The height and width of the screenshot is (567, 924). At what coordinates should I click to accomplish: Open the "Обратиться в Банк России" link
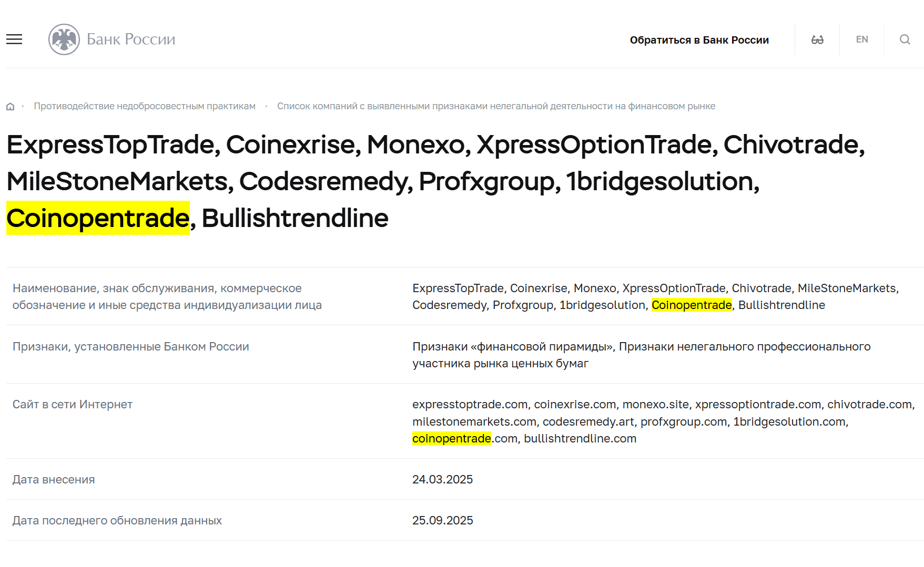point(699,40)
